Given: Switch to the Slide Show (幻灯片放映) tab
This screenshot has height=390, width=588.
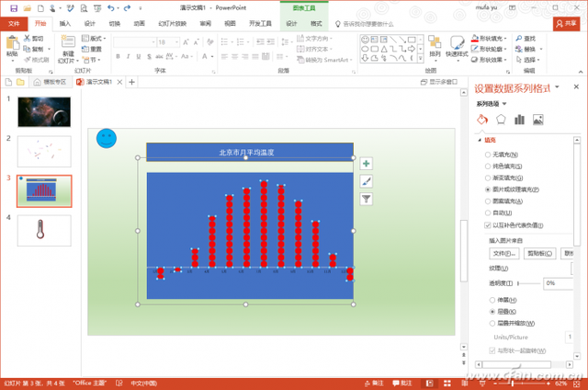Looking at the screenshot, I should [172, 24].
